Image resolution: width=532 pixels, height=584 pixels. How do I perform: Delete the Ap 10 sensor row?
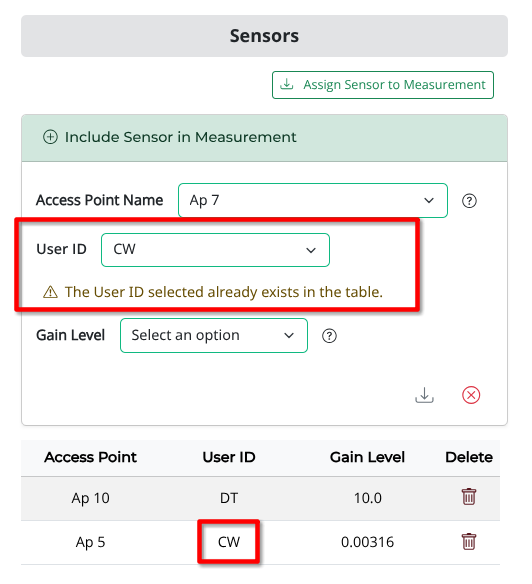[469, 497]
